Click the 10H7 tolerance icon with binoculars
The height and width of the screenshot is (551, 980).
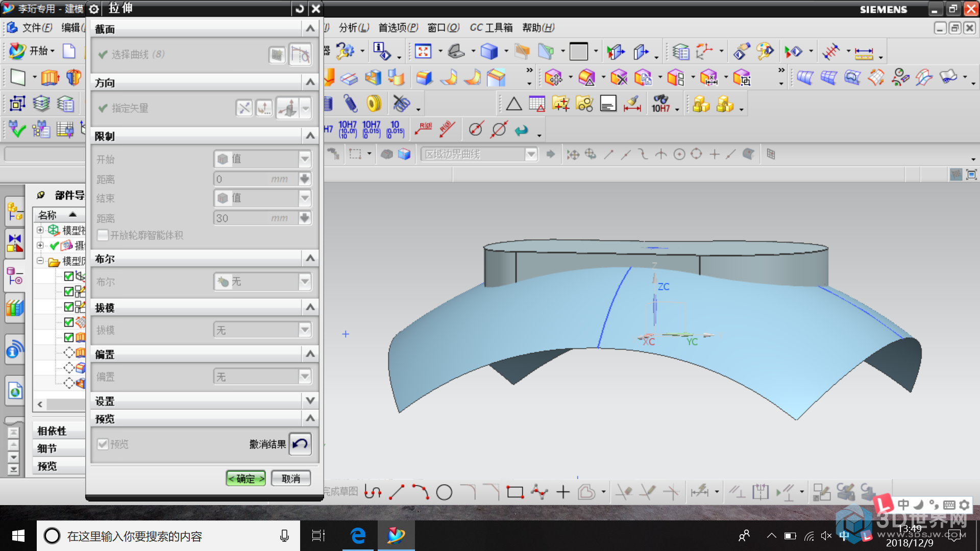point(660,104)
